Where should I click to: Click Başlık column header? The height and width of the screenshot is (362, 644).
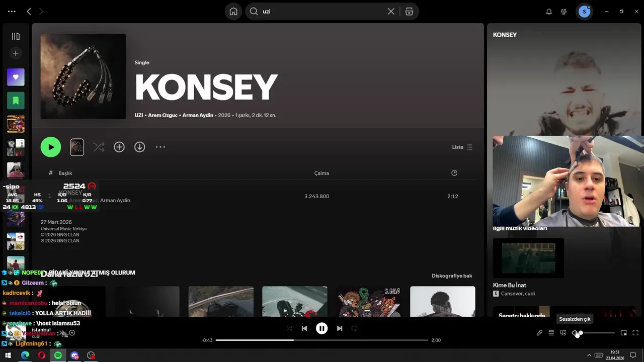click(x=65, y=173)
